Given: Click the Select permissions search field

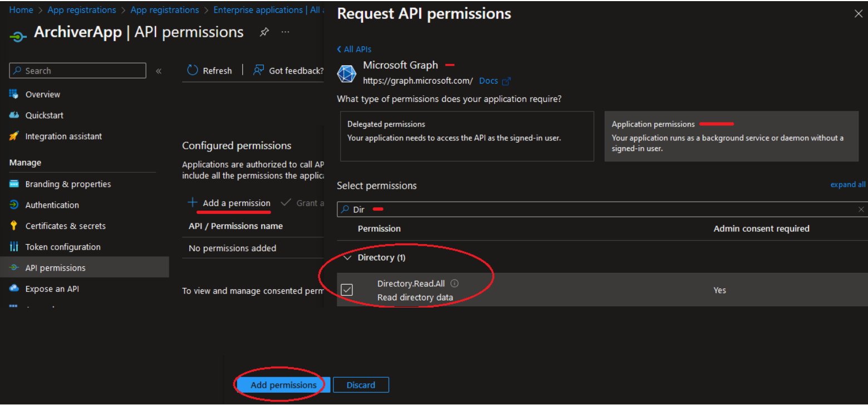Looking at the screenshot, I should (602, 209).
